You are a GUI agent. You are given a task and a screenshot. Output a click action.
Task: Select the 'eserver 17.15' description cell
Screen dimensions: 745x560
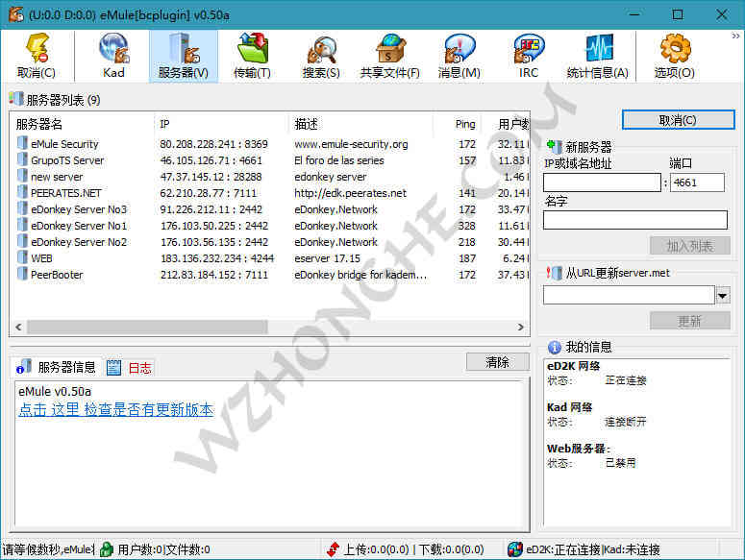click(327, 258)
